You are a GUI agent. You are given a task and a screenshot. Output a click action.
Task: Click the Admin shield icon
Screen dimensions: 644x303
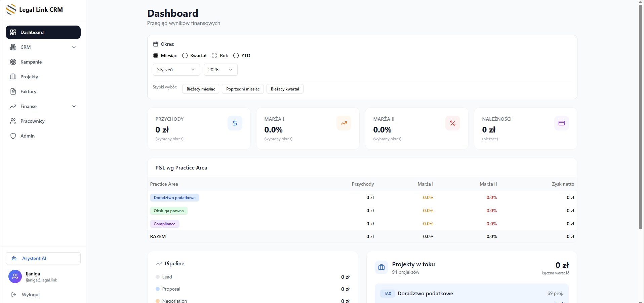coord(13,136)
